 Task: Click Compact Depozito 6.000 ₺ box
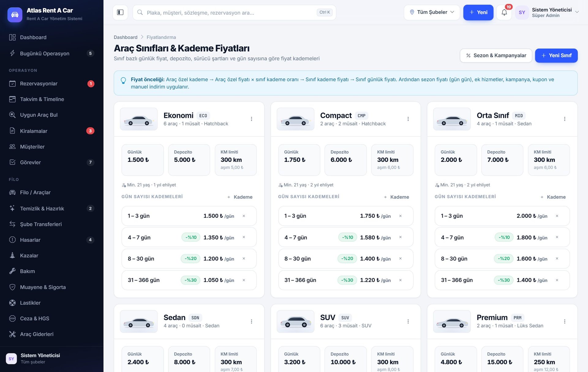[x=345, y=160]
